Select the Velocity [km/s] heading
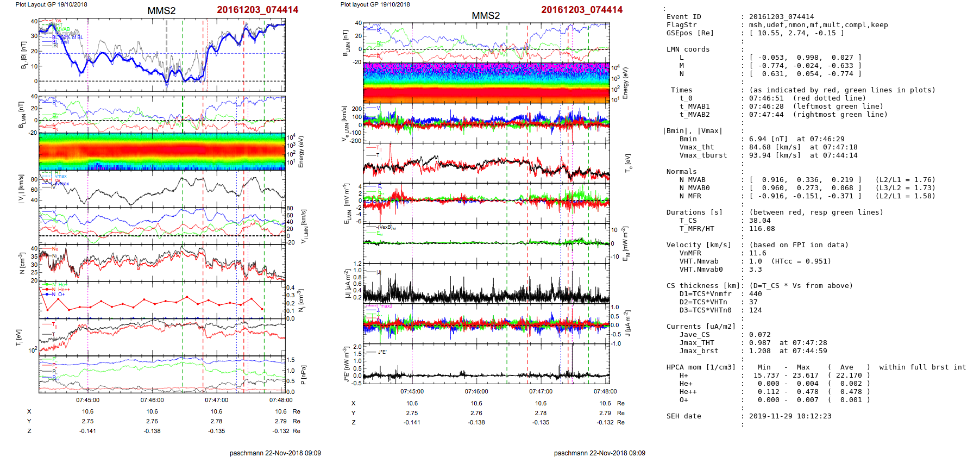Image resolution: width=980 pixels, height=457 pixels. coord(699,245)
